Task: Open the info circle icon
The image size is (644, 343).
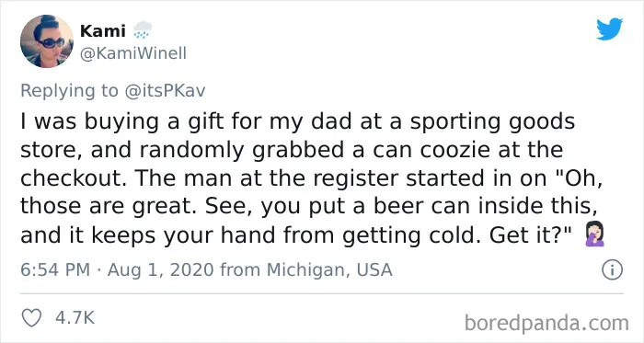Action: [612, 270]
